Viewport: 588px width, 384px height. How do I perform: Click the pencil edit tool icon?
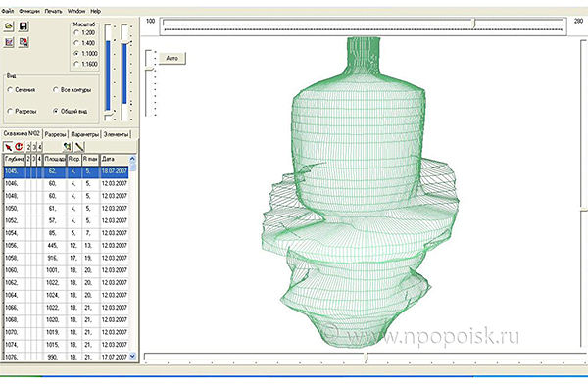point(79,147)
